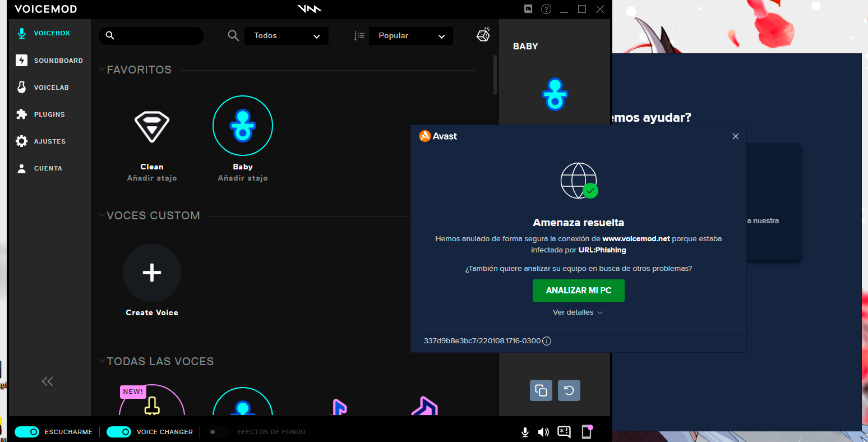
Task: Collapse the Favoritos section
Action: (x=102, y=70)
